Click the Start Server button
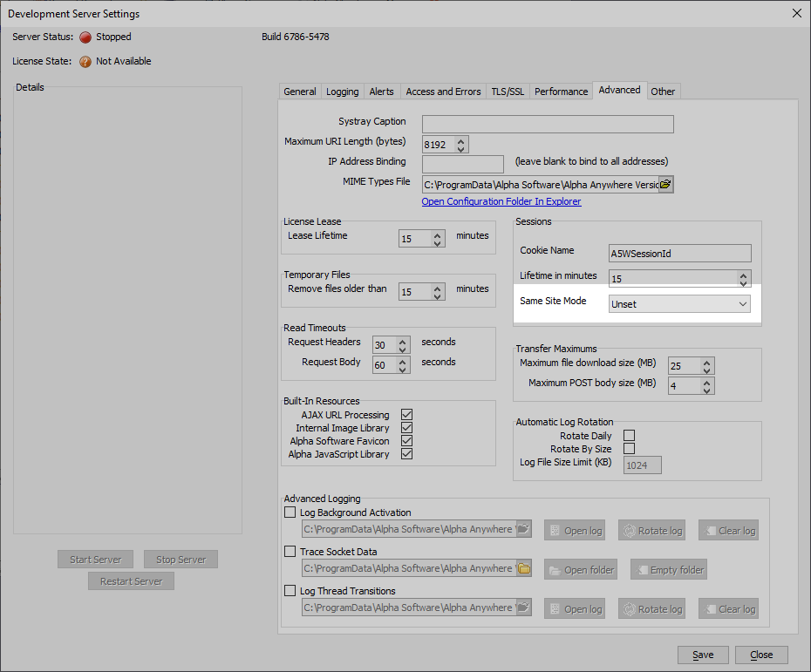 pyautogui.click(x=96, y=560)
